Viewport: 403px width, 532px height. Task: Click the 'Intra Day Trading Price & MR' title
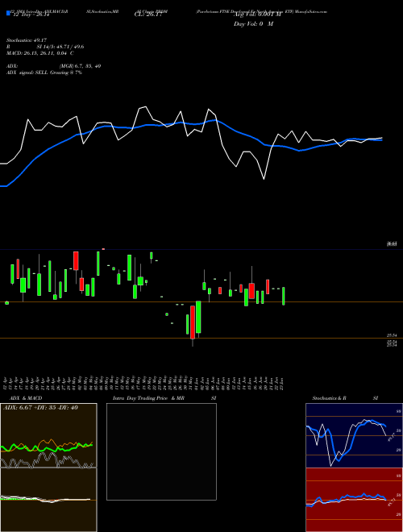[148, 398]
